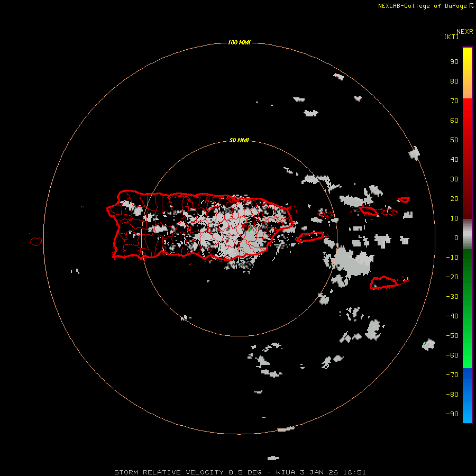Screen dimensions: 476x476
Task: Click the NEXR label above the scale
Action: (x=465, y=32)
